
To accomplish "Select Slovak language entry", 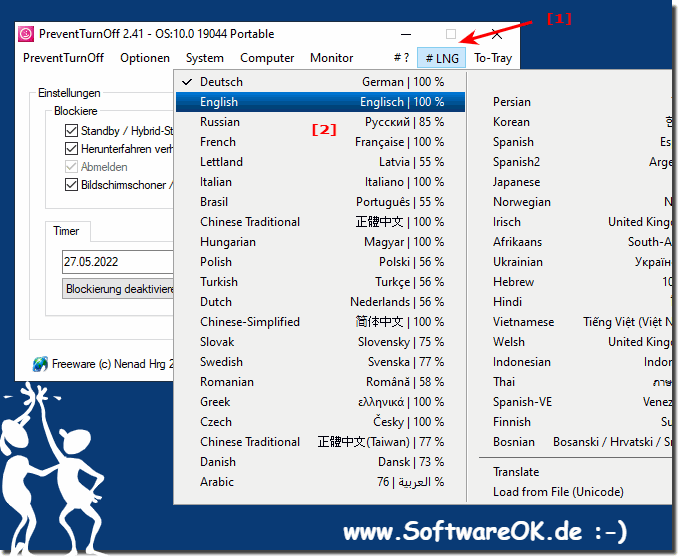I will 320,342.
